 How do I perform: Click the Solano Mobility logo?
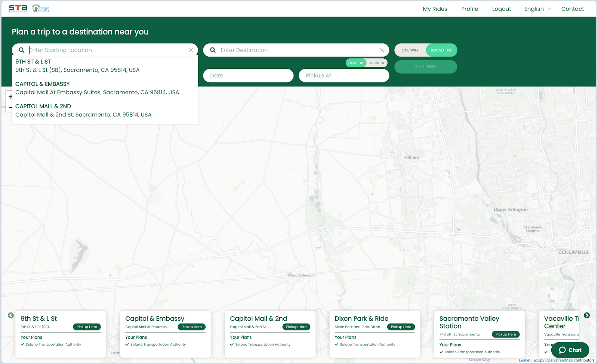pos(41,9)
